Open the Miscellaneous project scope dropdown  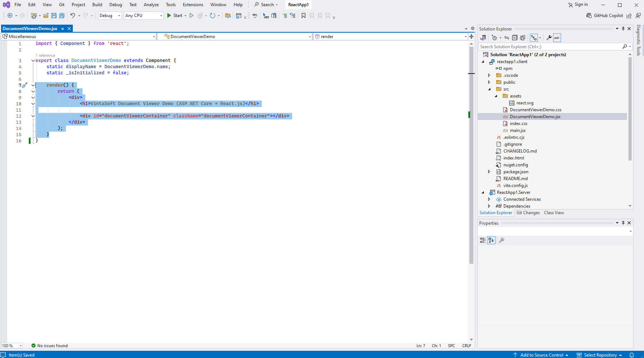click(x=79, y=37)
